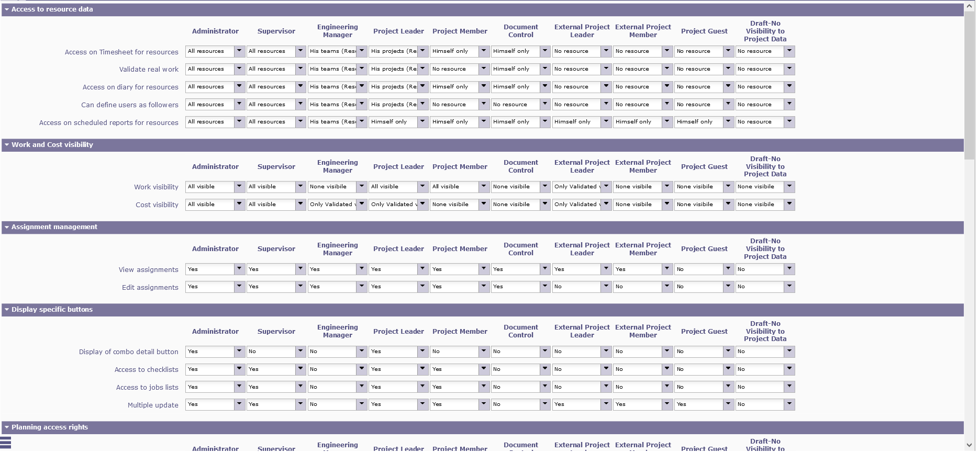Viewport: 980px width, 453px height.
Task: Open Engineering Manager dropdown for Cost visibility
Action: pos(362,205)
